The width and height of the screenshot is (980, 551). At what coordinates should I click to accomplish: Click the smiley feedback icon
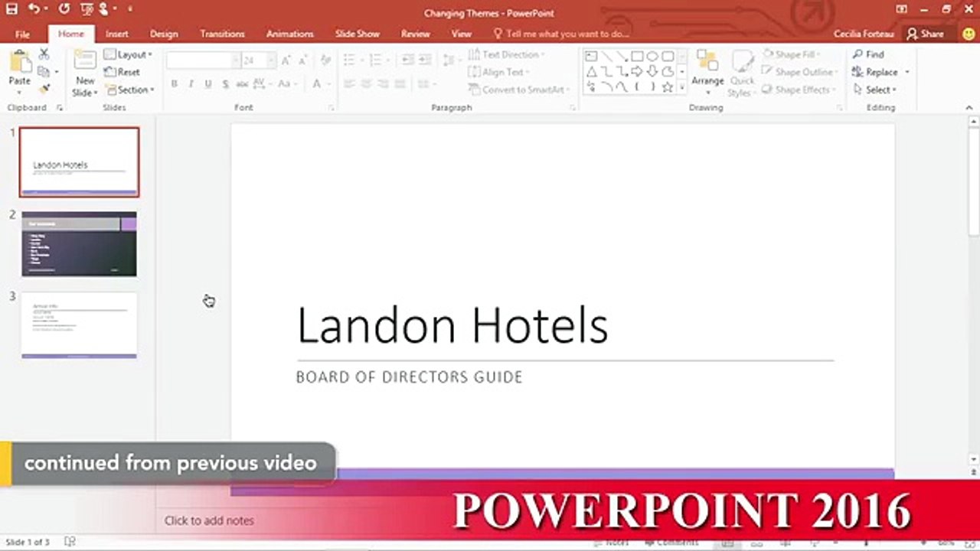tap(969, 34)
